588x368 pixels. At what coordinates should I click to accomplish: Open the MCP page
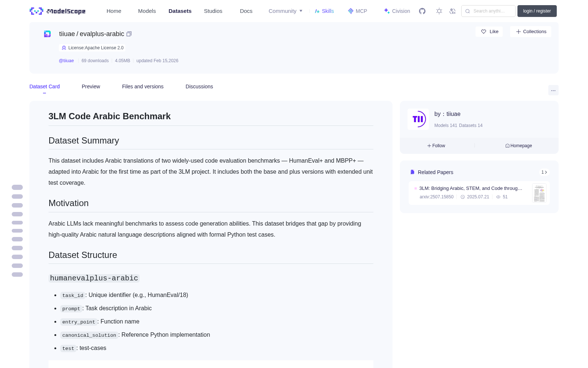tap(358, 11)
